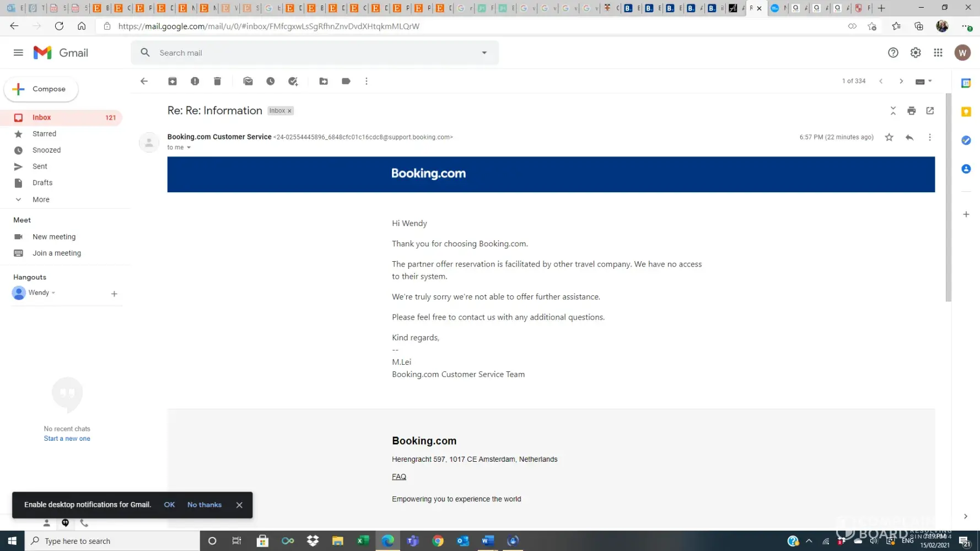Viewport: 980px width, 551px height.
Task: Open Google Calendar in the side panel
Action: 966,83
